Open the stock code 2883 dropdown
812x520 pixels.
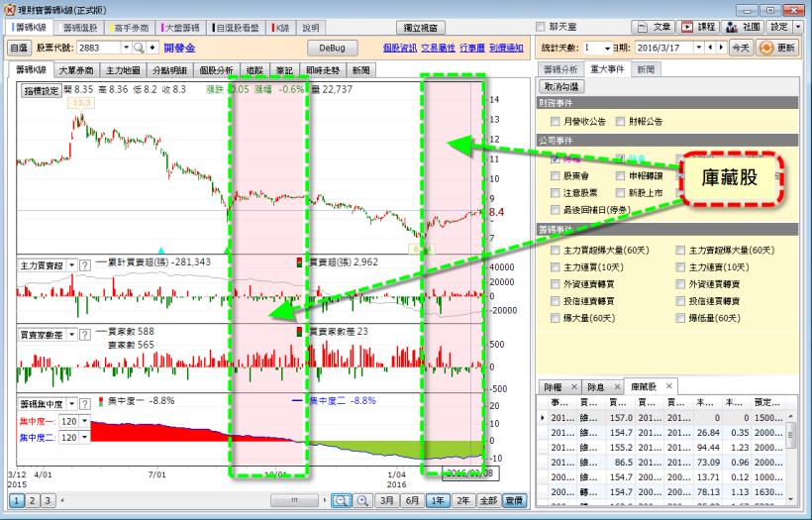[125, 48]
